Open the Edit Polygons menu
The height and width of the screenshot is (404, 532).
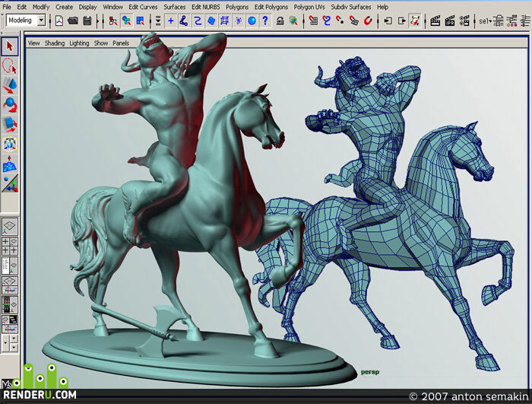271,7
